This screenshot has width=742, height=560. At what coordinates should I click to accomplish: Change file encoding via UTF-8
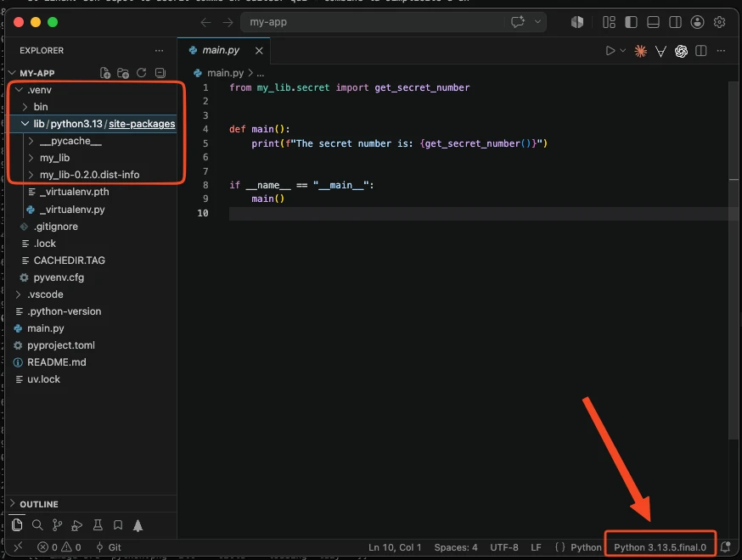click(504, 547)
